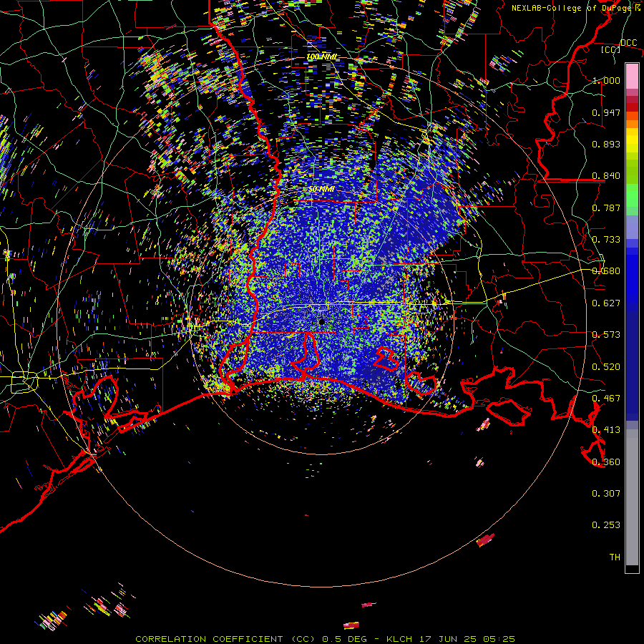Viewport: 644px width, 644px height.
Task: Select the 0.627 scale value
Action: (606, 303)
